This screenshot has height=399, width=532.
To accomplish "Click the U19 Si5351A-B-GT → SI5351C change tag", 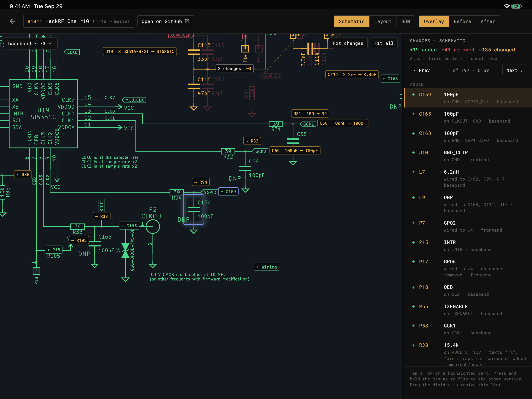I will pyautogui.click(x=140, y=51).
